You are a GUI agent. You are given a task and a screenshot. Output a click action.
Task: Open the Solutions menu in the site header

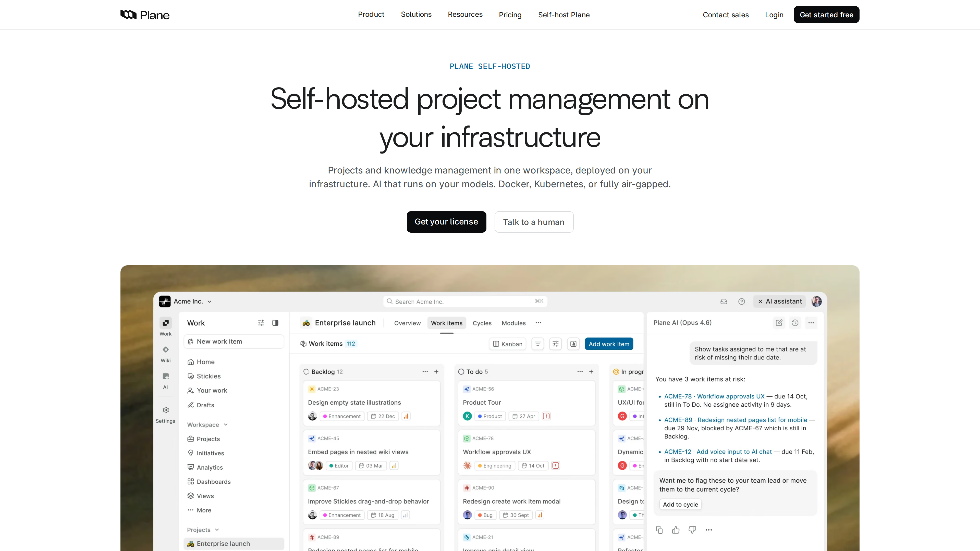click(x=416, y=15)
